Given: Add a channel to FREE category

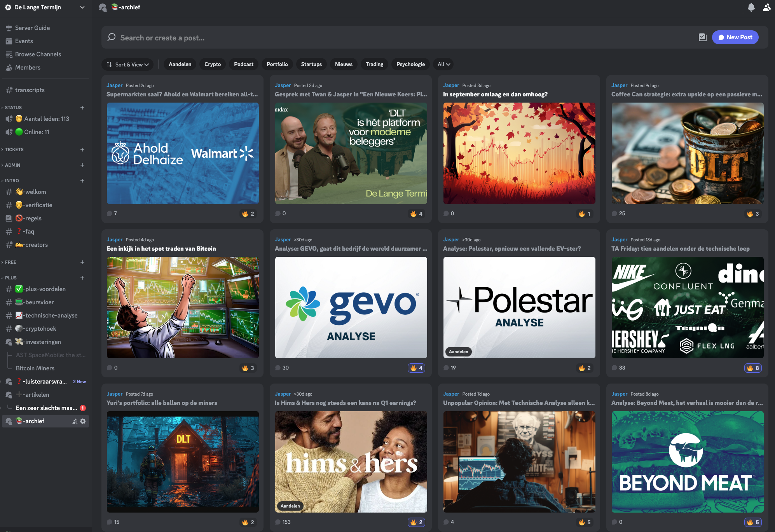Looking at the screenshot, I should tap(82, 262).
